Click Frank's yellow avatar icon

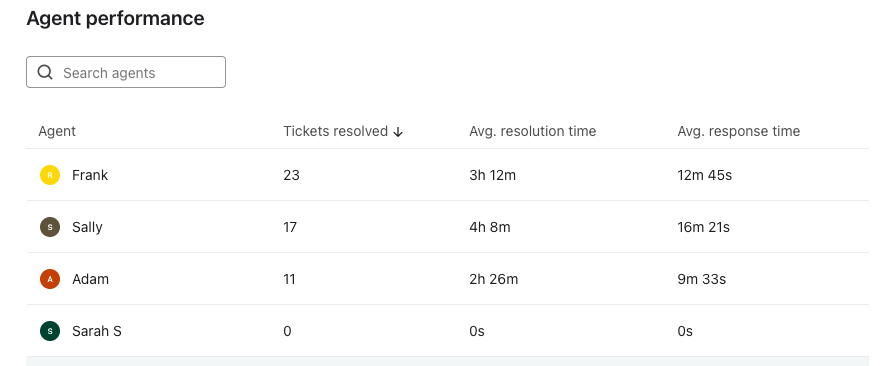pyautogui.click(x=50, y=175)
